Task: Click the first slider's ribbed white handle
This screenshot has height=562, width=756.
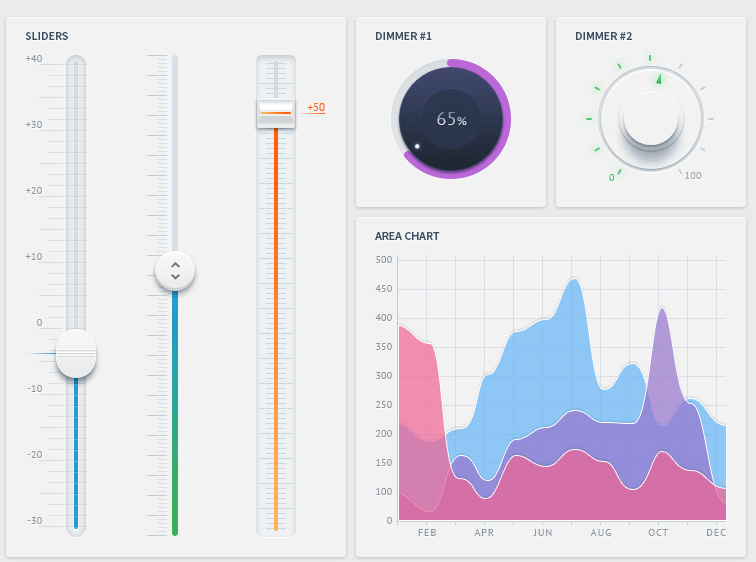Action: (76, 354)
